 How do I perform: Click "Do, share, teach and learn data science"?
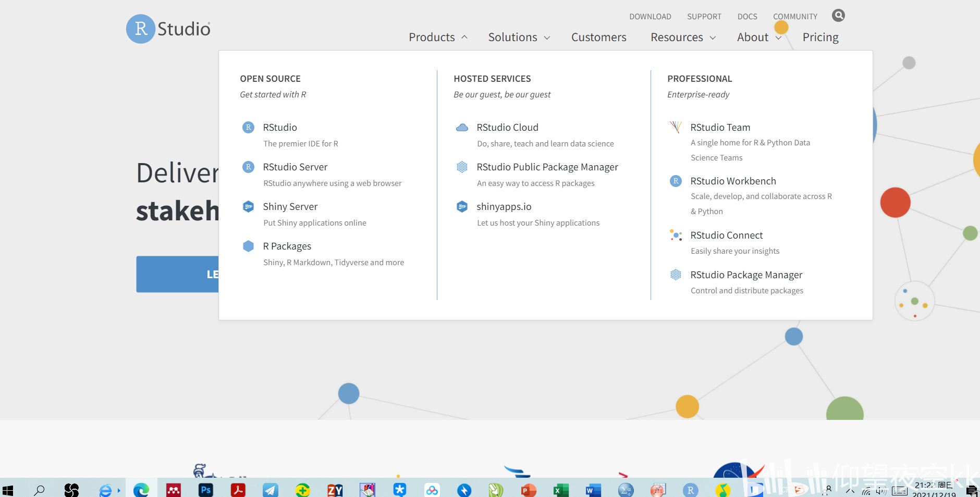545,144
